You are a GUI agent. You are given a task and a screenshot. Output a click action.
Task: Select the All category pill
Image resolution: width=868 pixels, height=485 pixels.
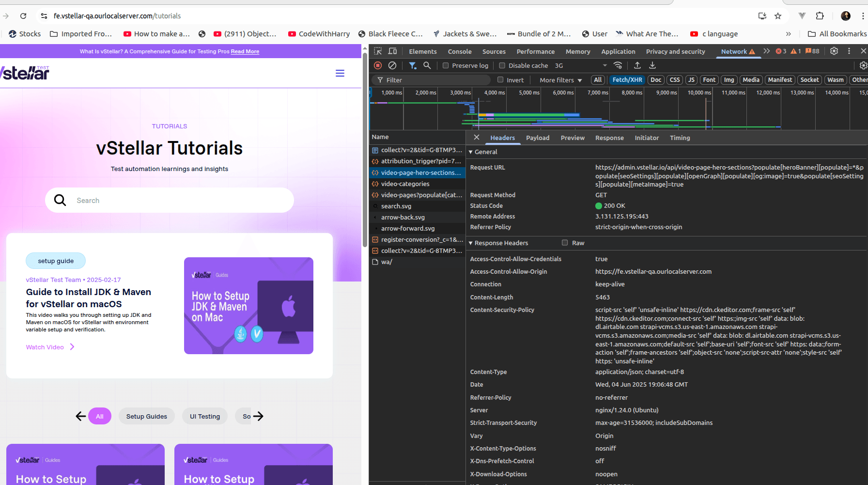100,416
